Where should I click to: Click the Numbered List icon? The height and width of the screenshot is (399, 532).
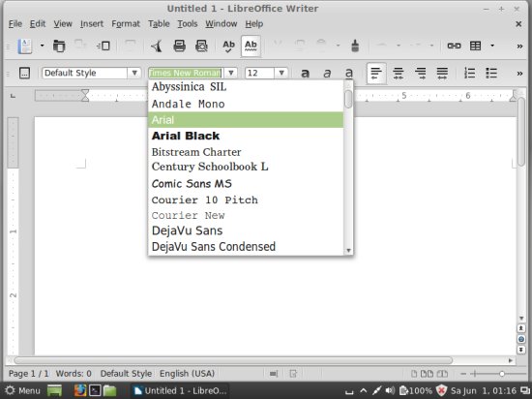469,73
